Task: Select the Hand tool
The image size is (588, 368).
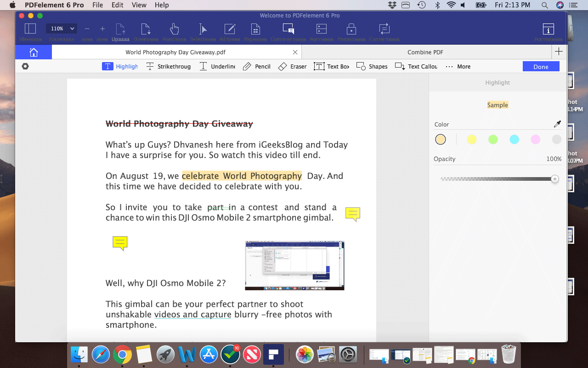Action: tap(174, 29)
